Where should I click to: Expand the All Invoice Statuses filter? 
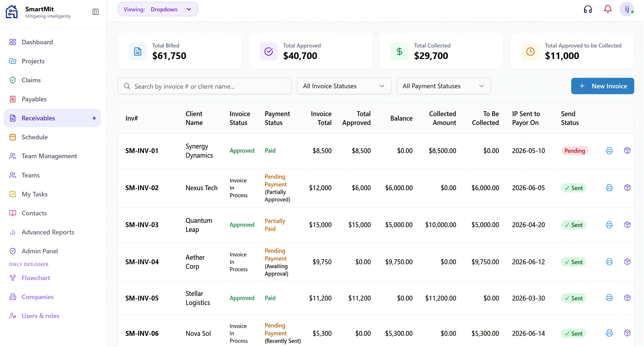pos(344,86)
